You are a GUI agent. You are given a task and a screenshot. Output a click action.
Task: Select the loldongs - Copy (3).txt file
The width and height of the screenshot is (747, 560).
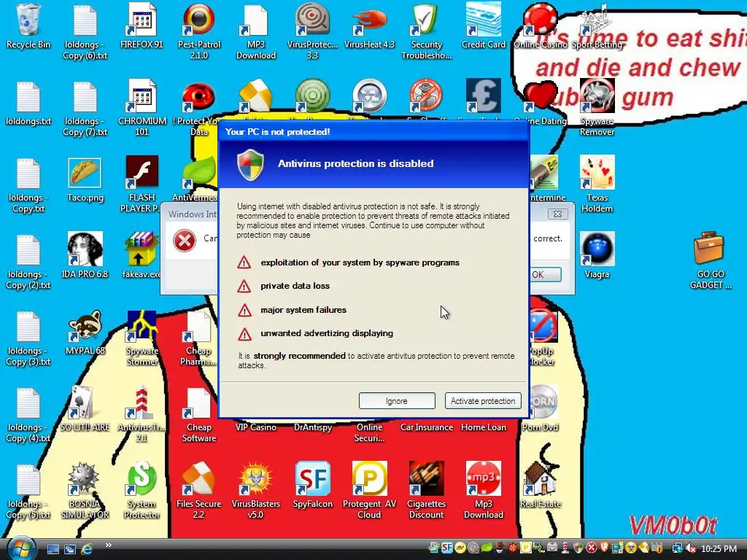point(28,338)
